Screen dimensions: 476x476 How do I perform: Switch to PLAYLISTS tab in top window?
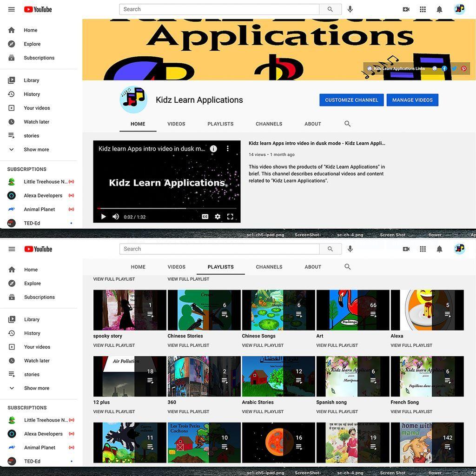220,124
